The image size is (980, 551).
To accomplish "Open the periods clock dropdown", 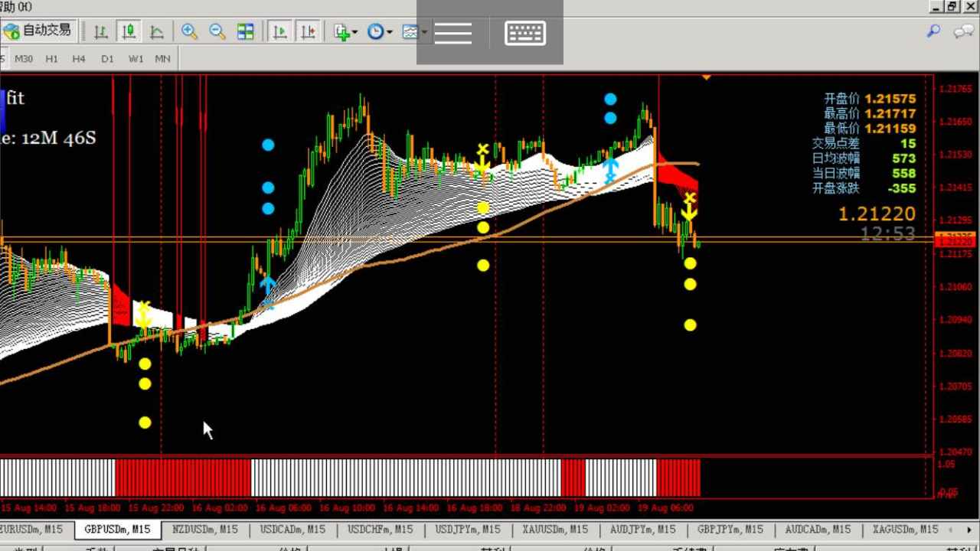I will pos(380,31).
